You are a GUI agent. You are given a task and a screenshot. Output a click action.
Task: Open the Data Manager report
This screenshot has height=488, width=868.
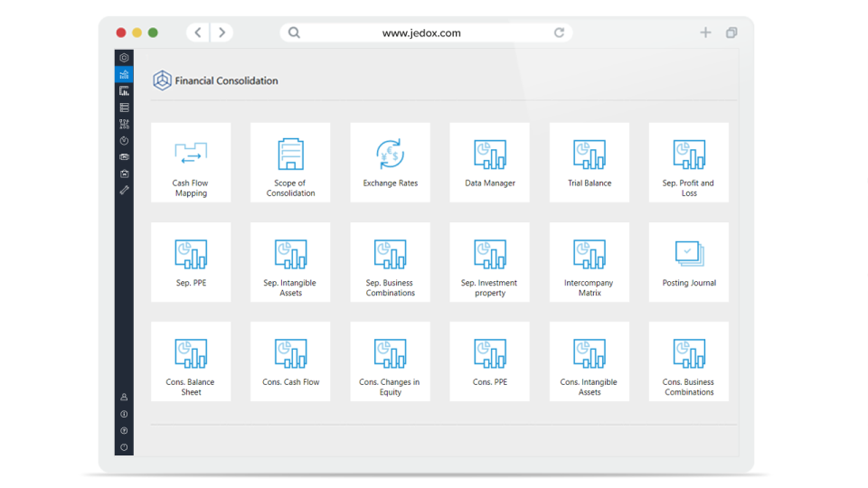click(x=490, y=163)
